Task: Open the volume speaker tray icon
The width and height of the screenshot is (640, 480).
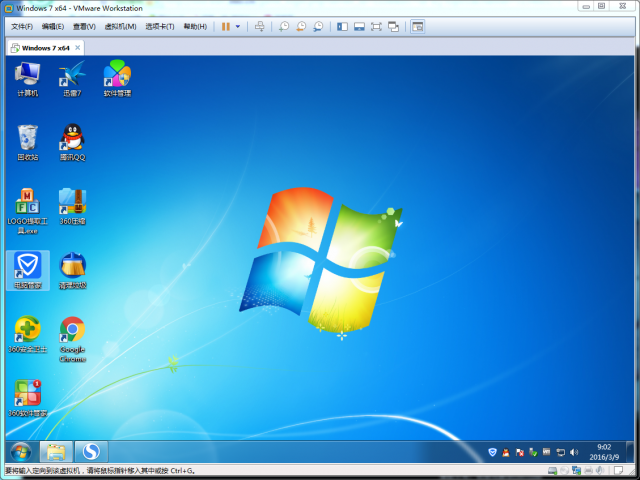Action: pyautogui.click(x=574, y=452)
